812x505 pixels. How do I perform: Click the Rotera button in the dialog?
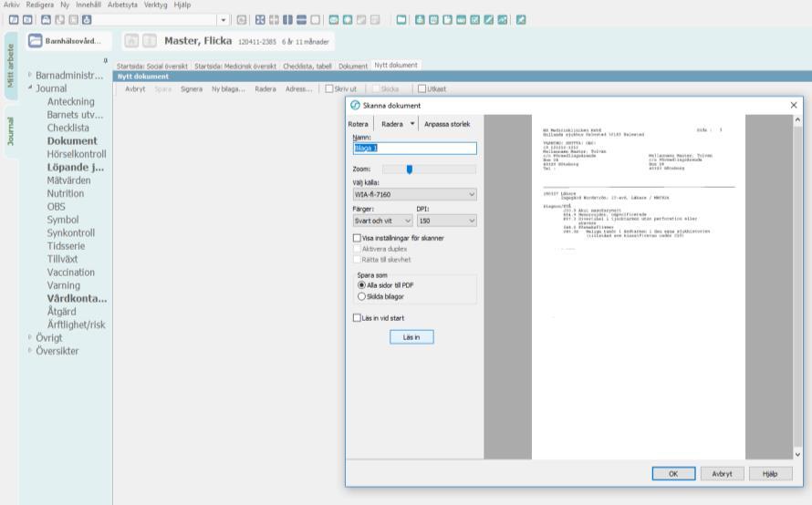point(358,124)
